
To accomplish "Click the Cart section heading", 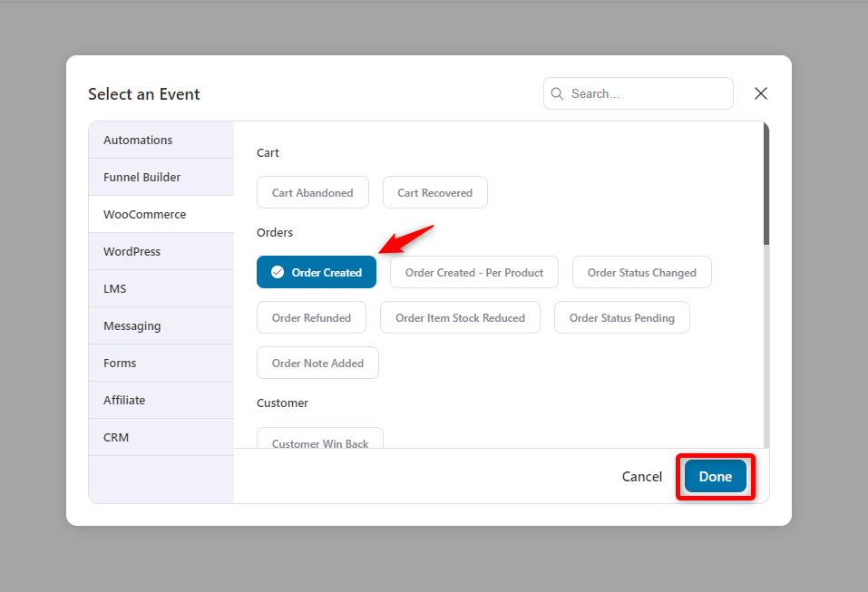I will (268, 152).
